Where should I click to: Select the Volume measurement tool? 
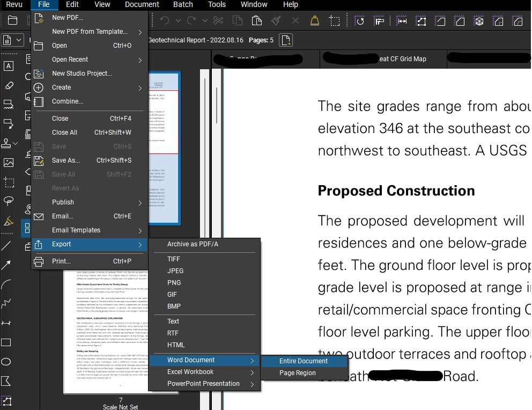[479, 21]
